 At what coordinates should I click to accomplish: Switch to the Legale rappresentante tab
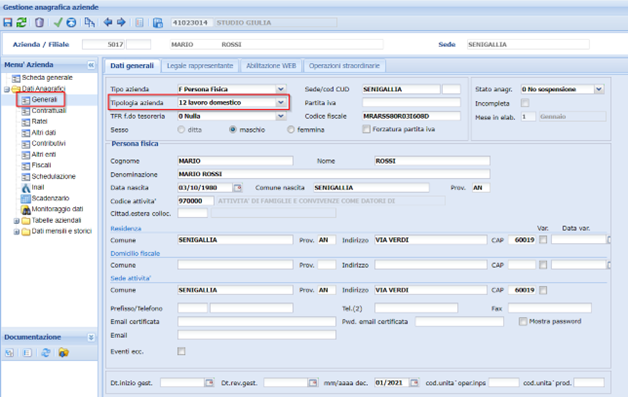(200, 66)
